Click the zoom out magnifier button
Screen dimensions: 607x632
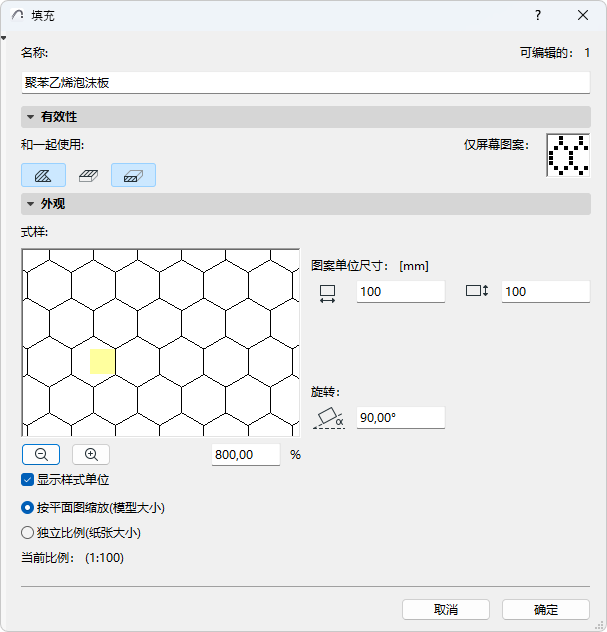41,453
